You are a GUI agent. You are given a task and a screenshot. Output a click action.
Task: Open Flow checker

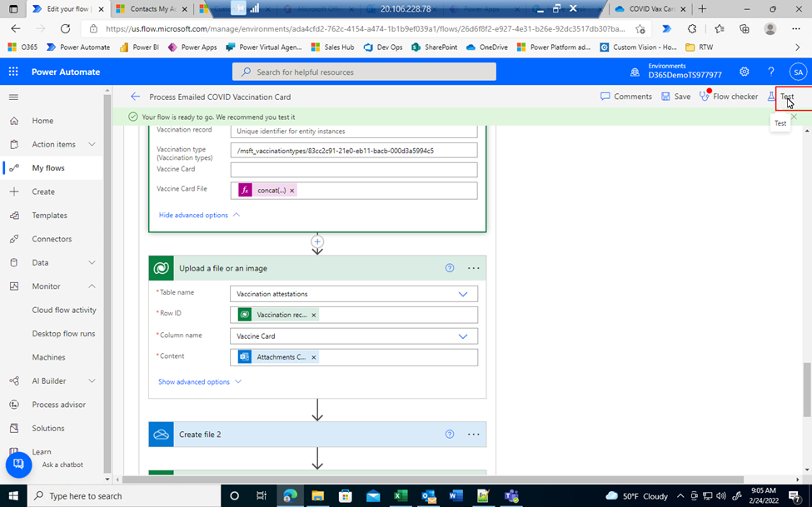729,97
